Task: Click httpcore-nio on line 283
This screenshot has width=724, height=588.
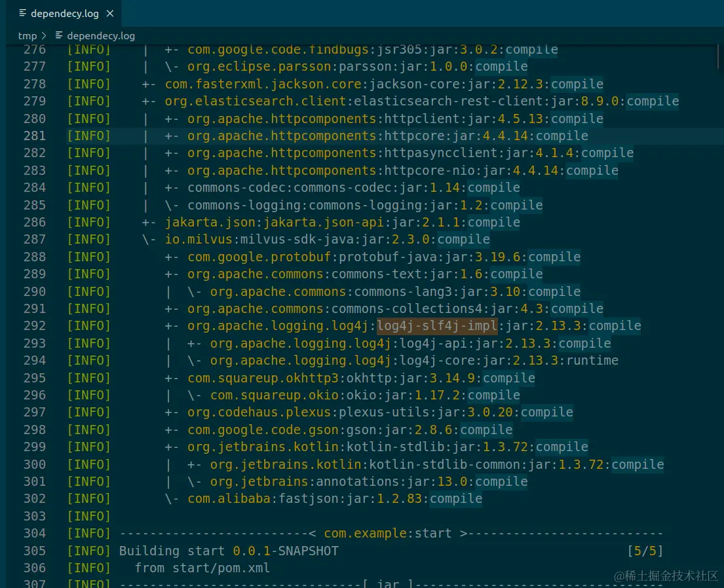Action: tap(429, 170)
